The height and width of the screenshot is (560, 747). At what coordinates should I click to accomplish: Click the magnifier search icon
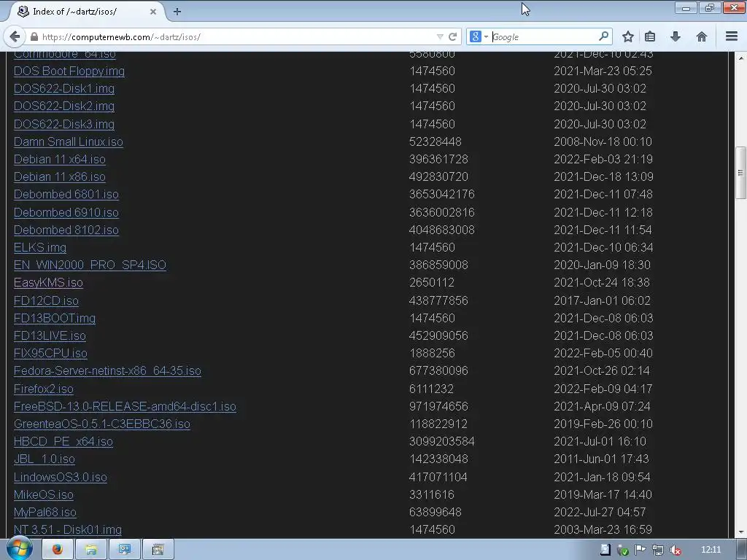pyautogui.click(x=603, y=36)
